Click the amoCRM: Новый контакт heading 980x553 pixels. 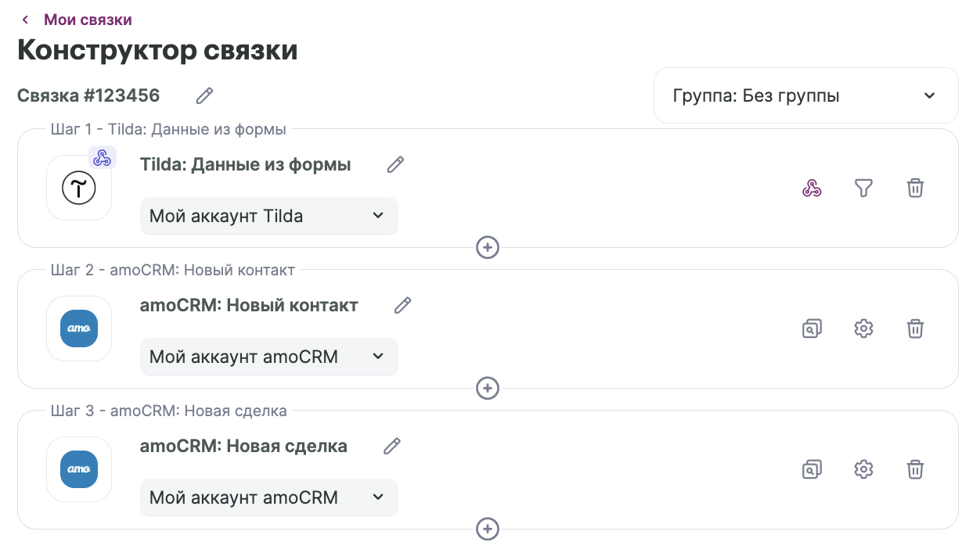[x=249, y=305]
